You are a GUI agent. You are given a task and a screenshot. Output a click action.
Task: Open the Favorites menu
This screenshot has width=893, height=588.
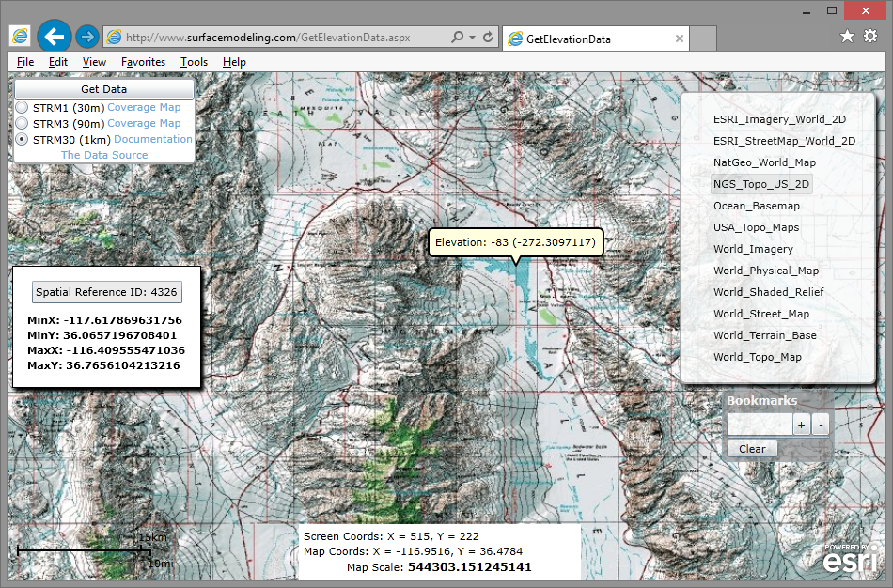coord(143,61)
